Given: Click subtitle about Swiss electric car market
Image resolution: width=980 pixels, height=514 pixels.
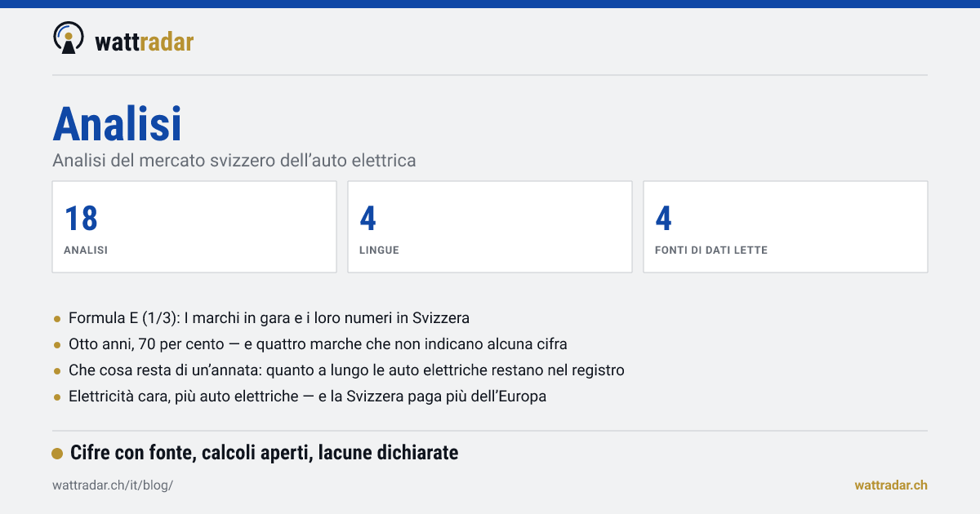Looking at the screenshot, I should (x=234, y=161).
